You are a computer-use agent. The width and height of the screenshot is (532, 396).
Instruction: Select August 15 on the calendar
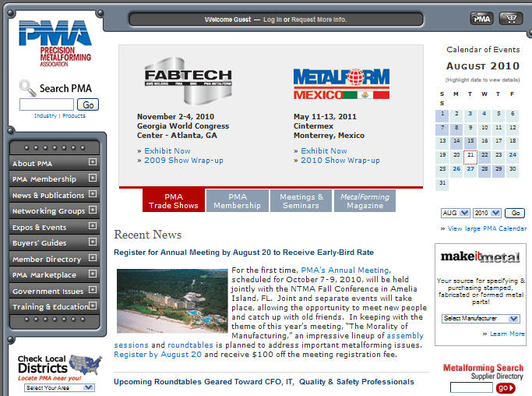470,143
